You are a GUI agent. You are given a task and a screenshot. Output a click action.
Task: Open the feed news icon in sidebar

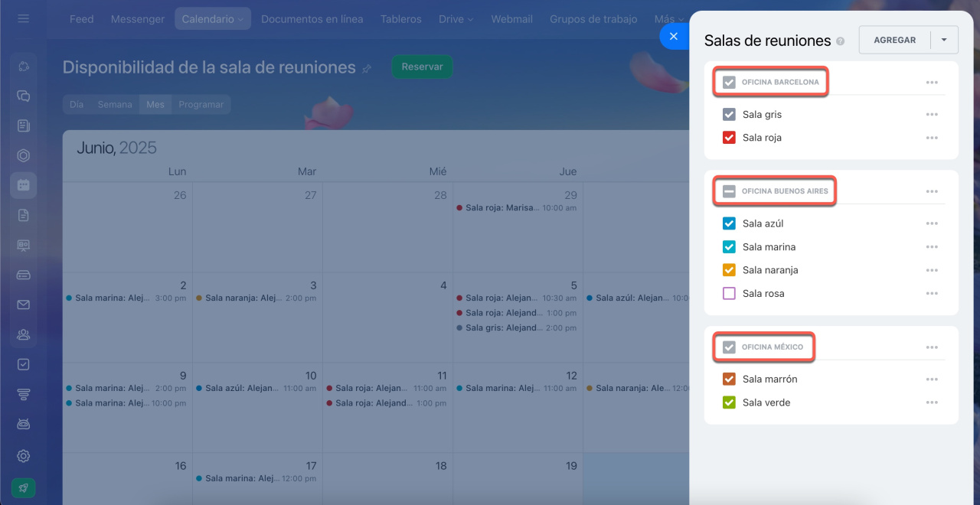point(24,125)
